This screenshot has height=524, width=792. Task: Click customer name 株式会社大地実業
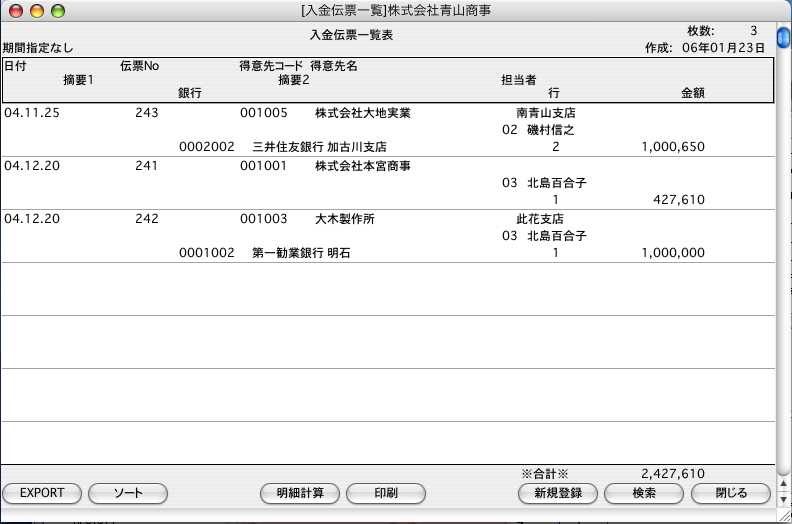point(362,113)
